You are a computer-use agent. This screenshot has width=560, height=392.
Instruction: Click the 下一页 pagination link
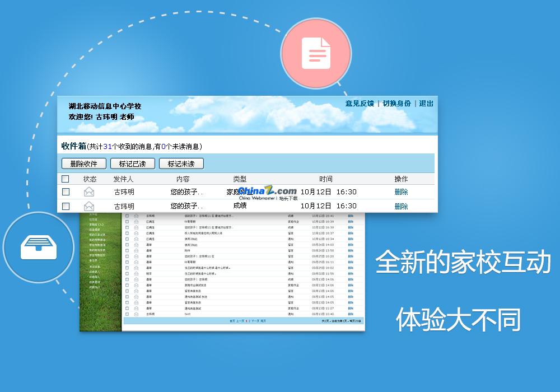coord(255,320)
